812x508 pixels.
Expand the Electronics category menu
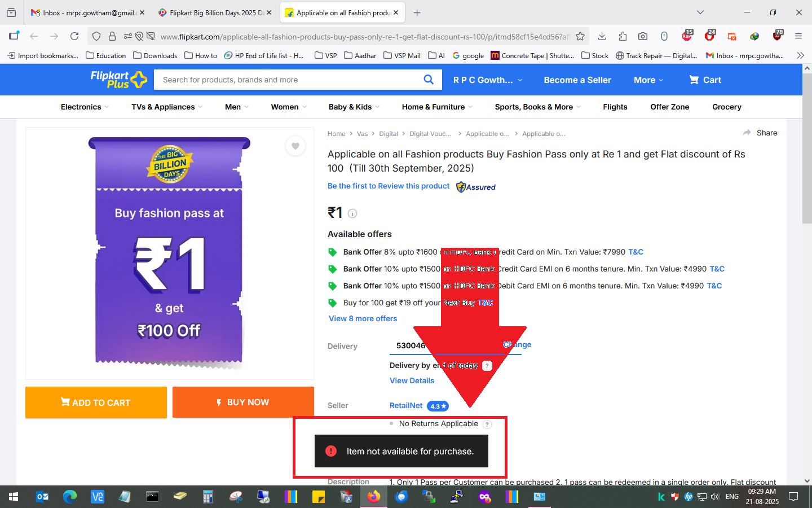point(85,107)
